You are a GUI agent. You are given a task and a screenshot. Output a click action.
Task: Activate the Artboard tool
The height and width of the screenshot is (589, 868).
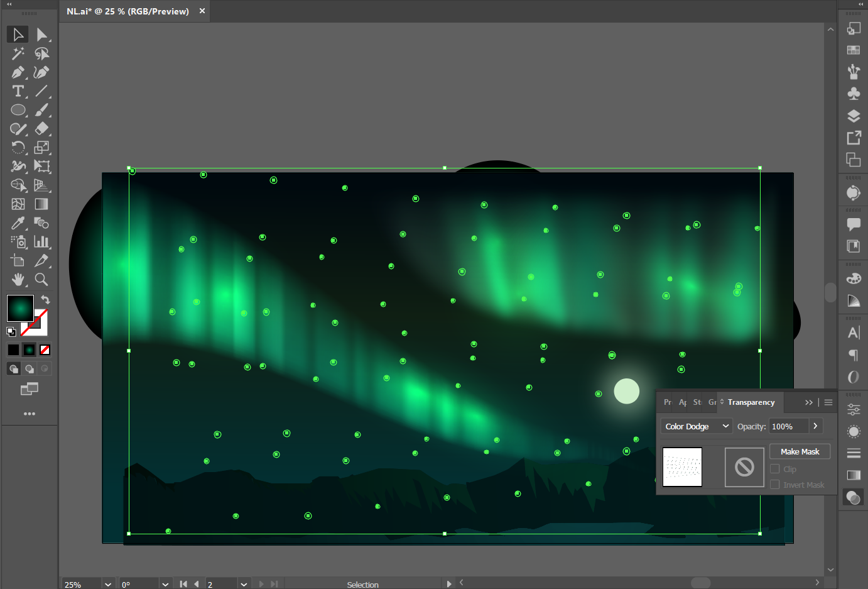point(18,261)
